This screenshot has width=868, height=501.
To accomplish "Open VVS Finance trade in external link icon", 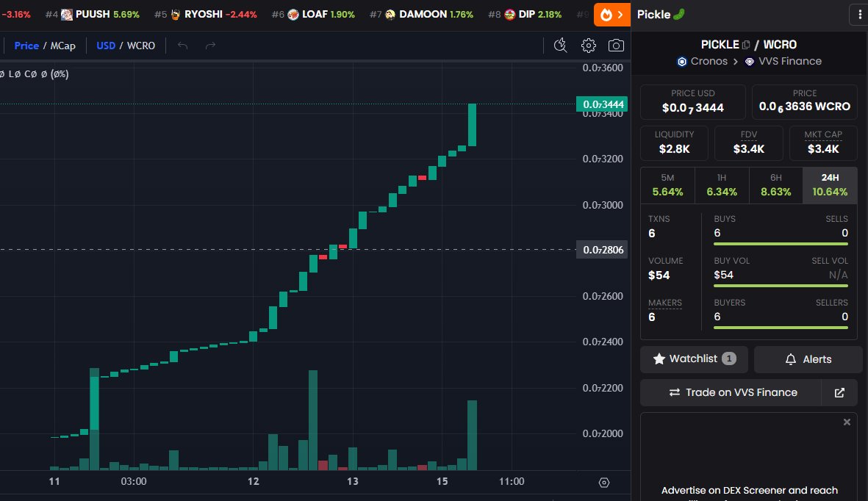I will coord(839,392).
